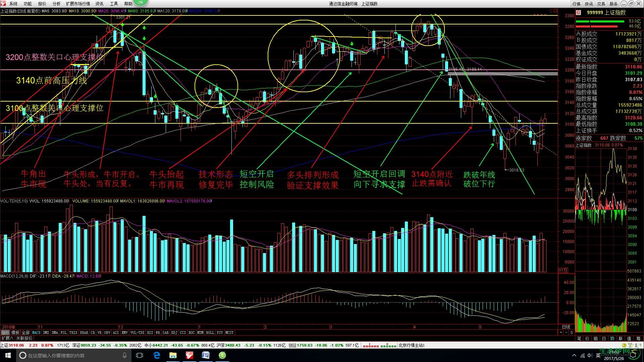Switch indicator to CR
This screenshot has height=362, width=644.
(93, 333)
